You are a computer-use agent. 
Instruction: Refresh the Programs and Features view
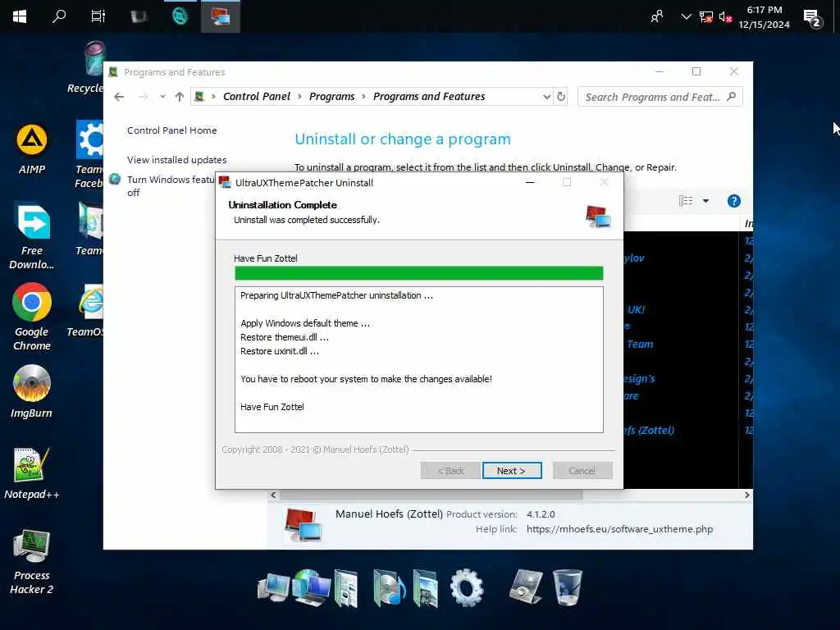561,97
